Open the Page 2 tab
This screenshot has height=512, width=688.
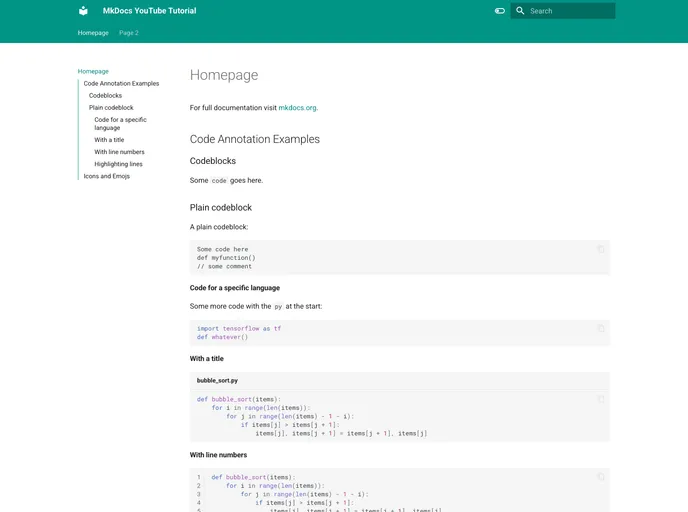129,33
